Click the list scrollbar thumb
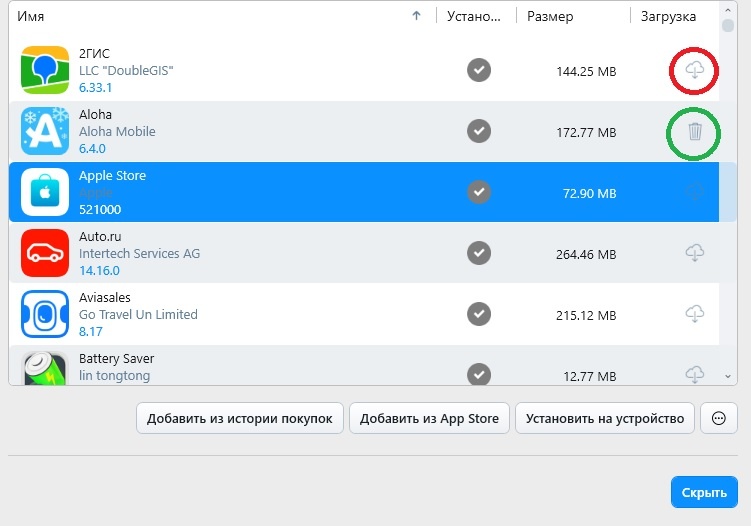Viewport: 751px width, 526px height. (728, 25)
